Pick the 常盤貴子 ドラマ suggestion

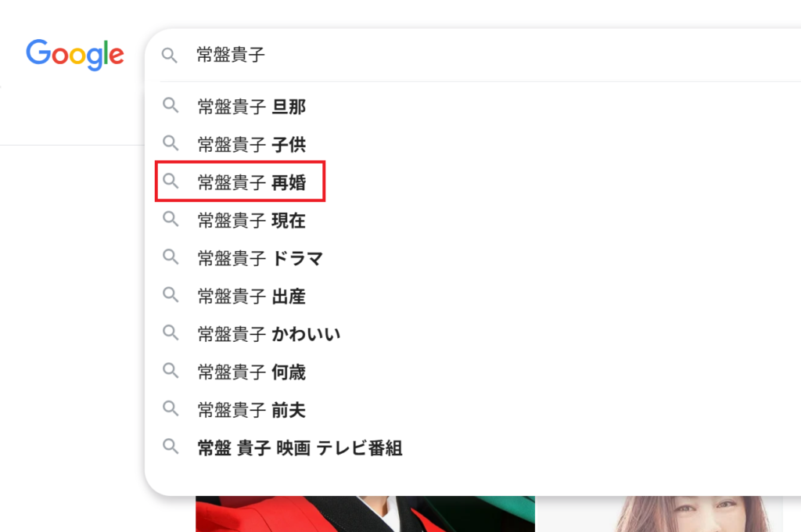[260, 258]
